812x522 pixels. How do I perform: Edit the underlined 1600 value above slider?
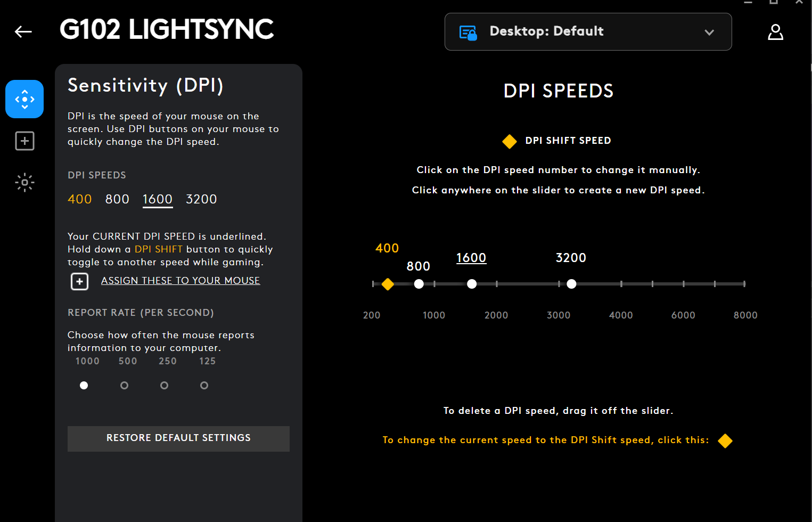pyautogui.click(x=471, y=258)
